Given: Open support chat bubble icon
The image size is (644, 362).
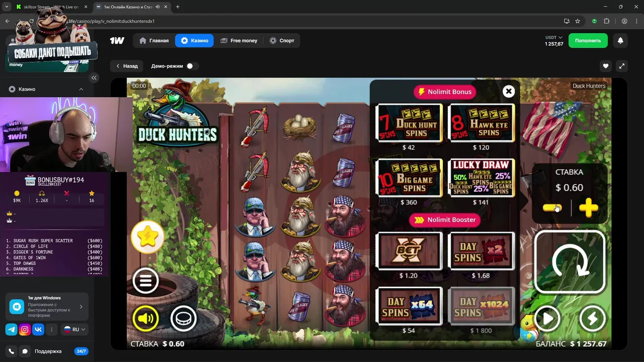Looking at the screenshot, I should (x=25, y=351).
